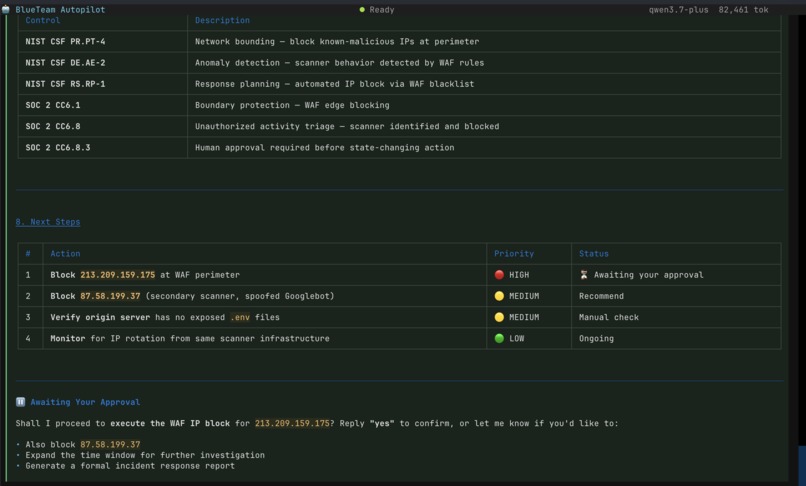Click the green LOW priority dot
Viewport: 806px width, 486px height.
tap(499, 338)
